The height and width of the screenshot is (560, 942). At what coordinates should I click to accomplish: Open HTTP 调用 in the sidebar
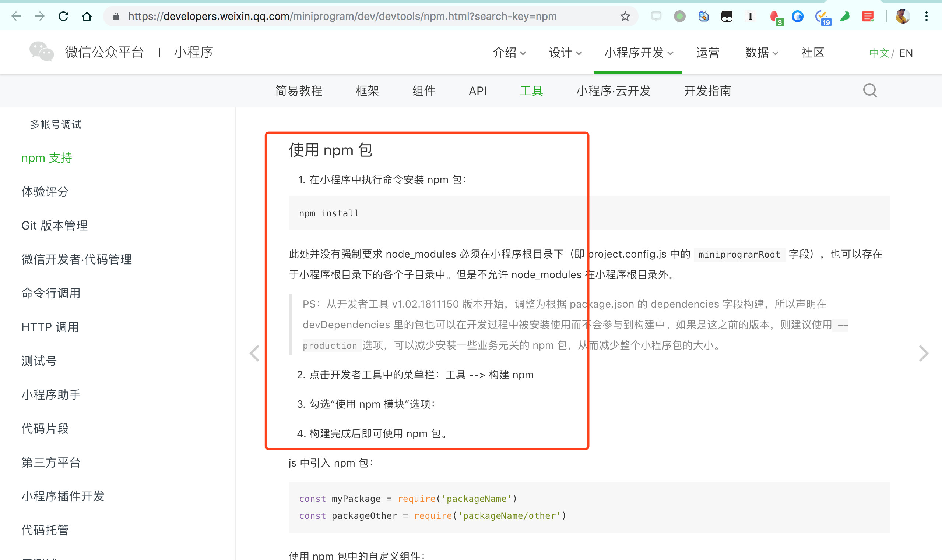pos(50,327)
